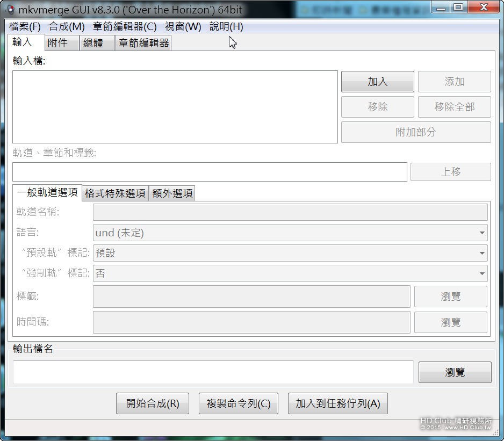Expand the 語言 dropdown showing und (未定)

tap(290, 233)
